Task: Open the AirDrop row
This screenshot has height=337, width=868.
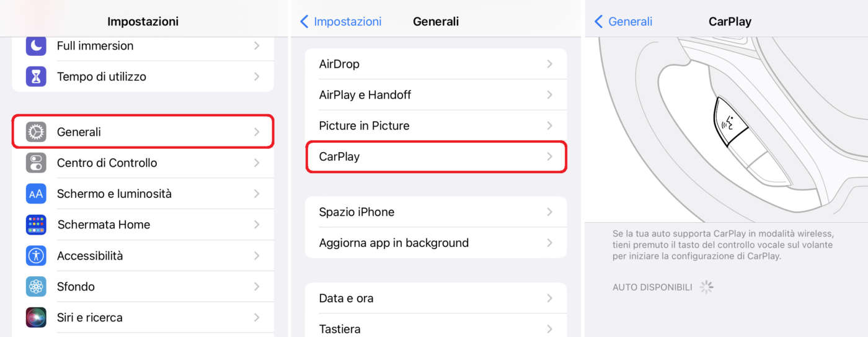Action: pos(435,64)
